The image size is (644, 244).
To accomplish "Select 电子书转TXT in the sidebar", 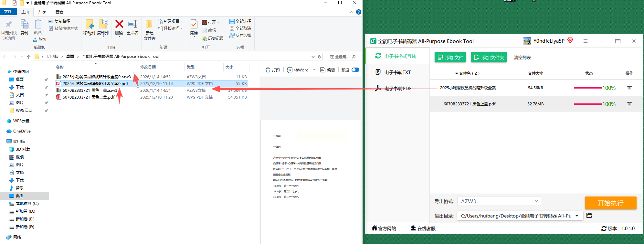I will click(x=397, y=72).
